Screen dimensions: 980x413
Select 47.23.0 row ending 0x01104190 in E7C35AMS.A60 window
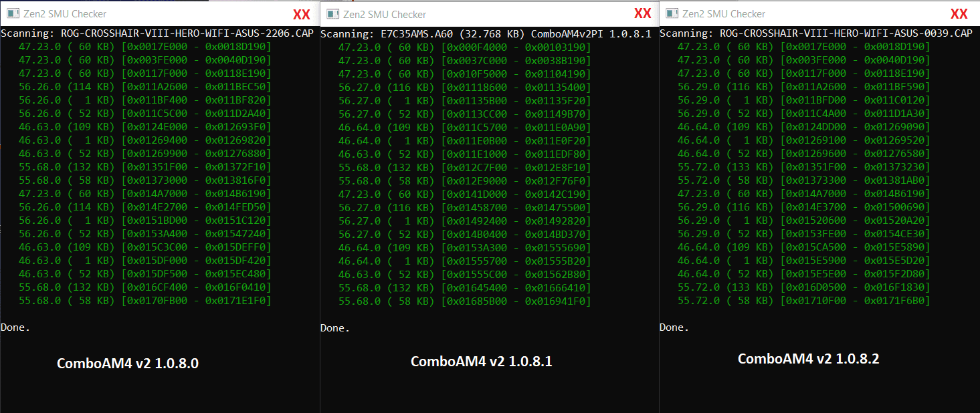(x=465, y=74)
